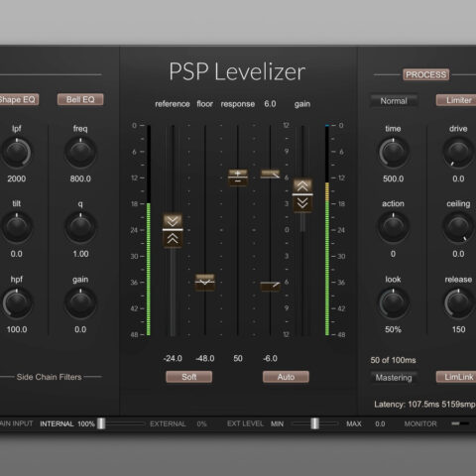Switch the Normal mode selector
Image resolution: width=476 pixels, height=476 pixels.
tap(394, 101)
